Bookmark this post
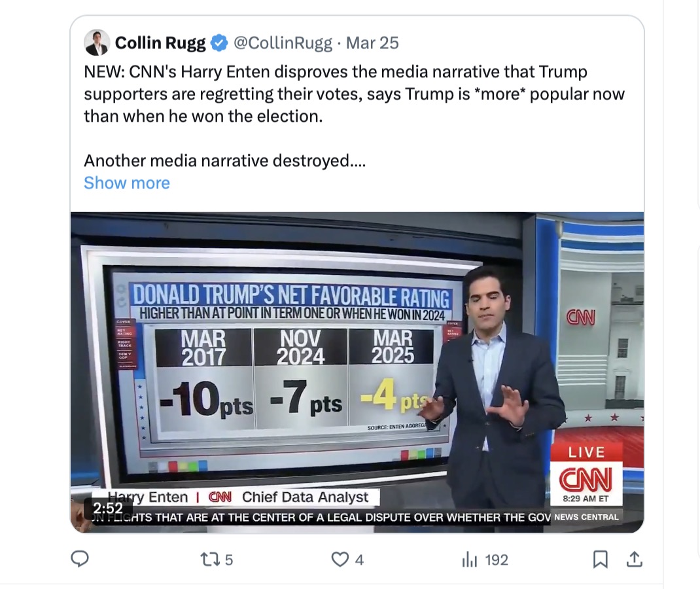This screenshot has height=589, width=700. point(600,559)
